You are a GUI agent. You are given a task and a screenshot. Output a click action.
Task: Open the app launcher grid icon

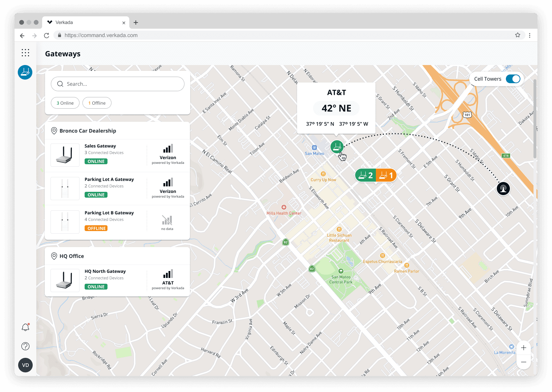25,53
